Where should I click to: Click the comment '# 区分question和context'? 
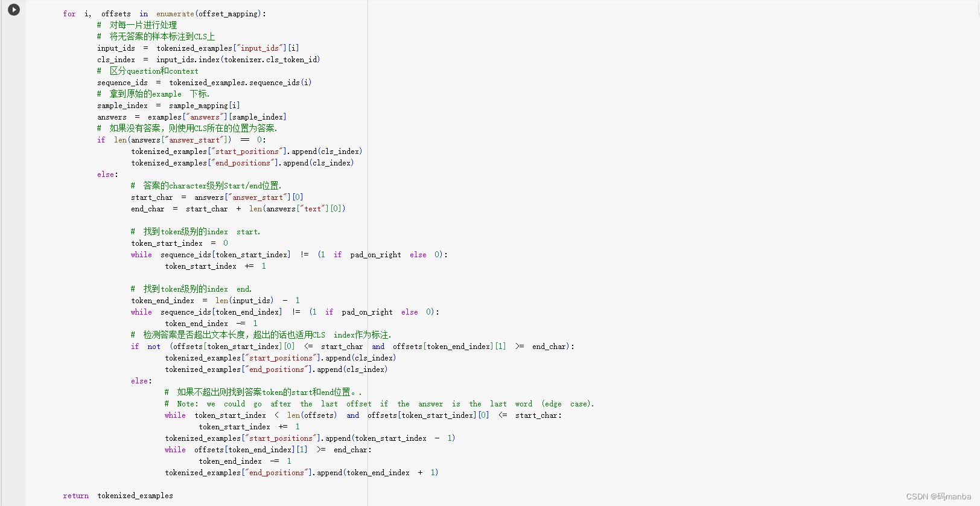148,71
